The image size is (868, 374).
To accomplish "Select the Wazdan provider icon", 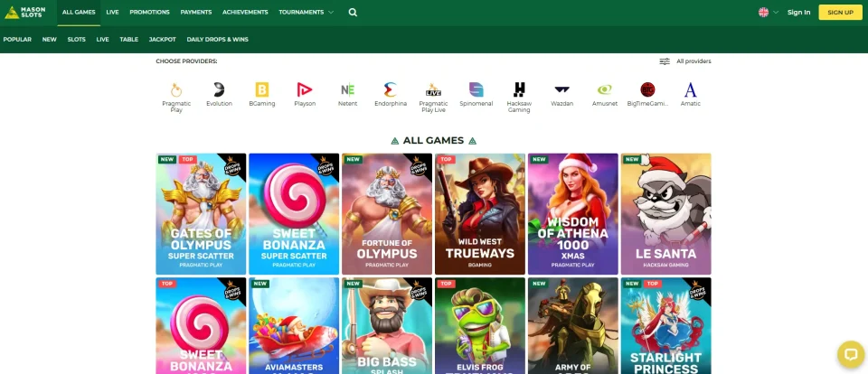I will [x=561, y=89].
